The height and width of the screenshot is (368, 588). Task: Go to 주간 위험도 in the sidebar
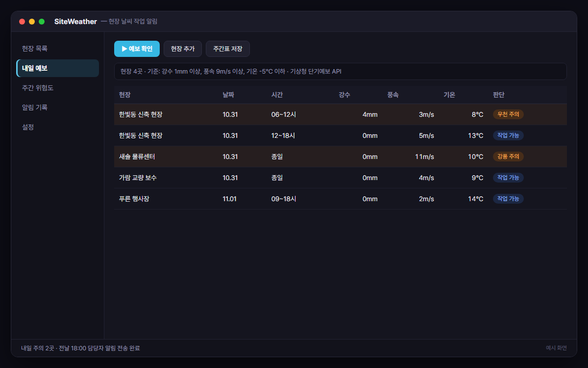pyautogui.click(x=58, y=88)
